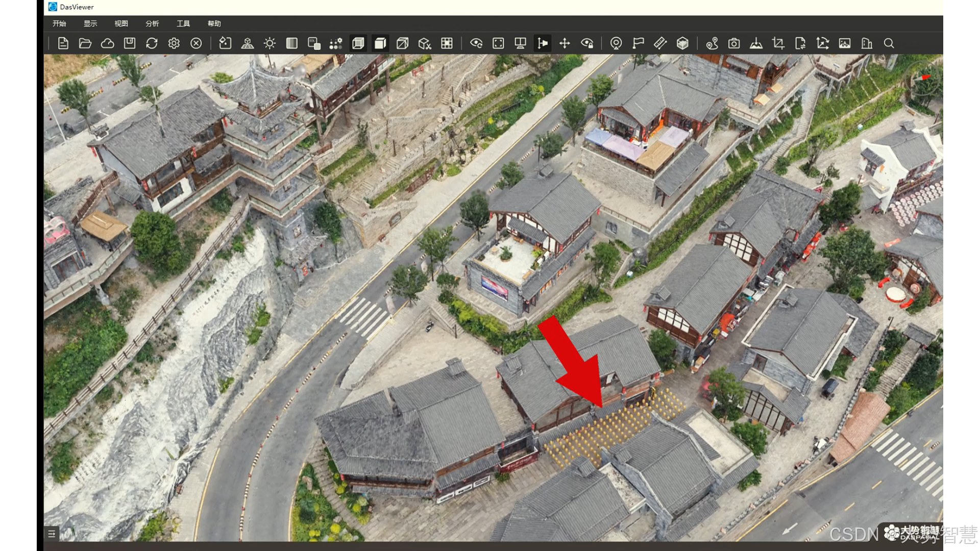Toggle the locked-eye view lock icon
Viewport: 980px width, 551px height.
pos(587,43)
